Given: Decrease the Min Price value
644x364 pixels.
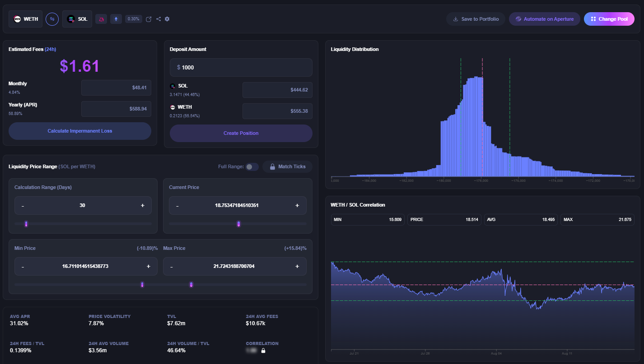Looking at the screenshot, I should [x=23, y=267].
